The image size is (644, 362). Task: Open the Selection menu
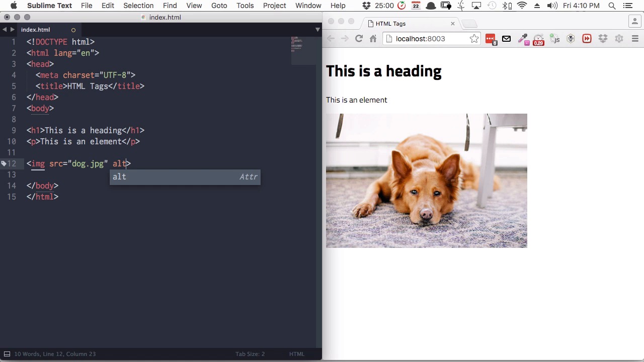tap(138, 6)
